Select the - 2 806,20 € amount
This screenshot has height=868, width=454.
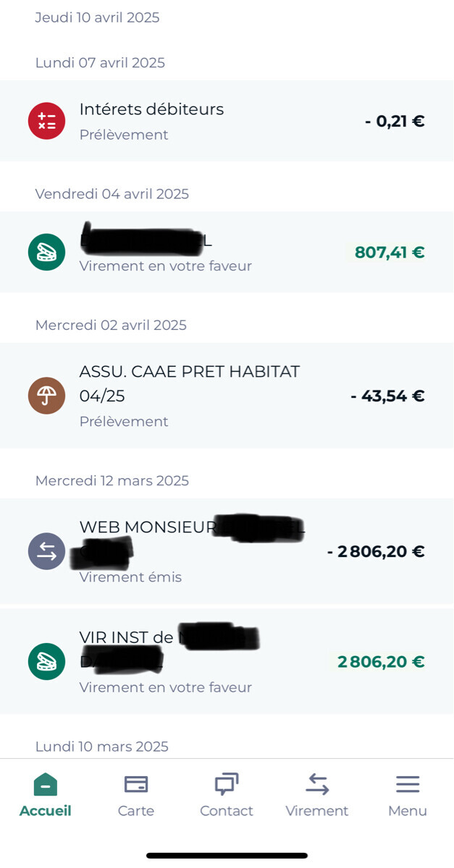376,551
